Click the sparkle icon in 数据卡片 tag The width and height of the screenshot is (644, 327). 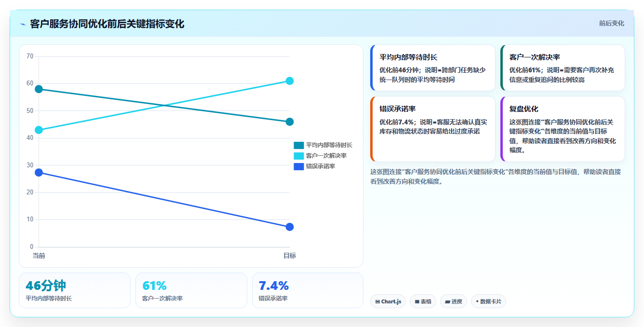pos(477,301)
